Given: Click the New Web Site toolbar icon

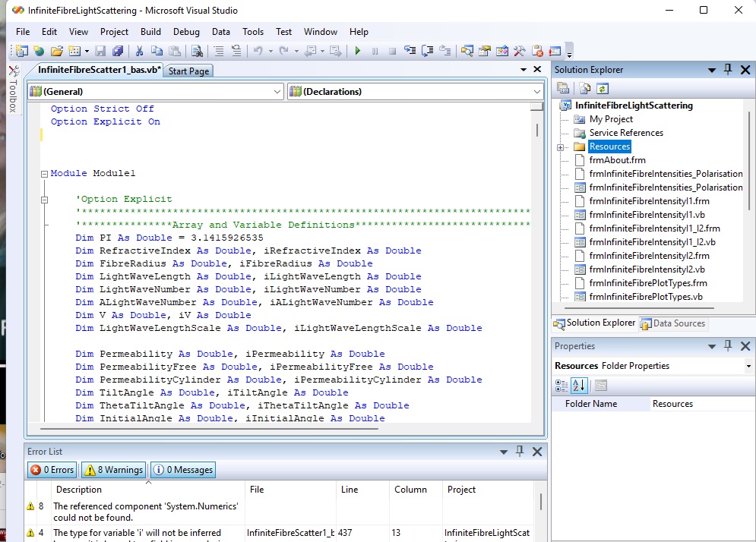Looking at the screenshot, I should [39, 51].
